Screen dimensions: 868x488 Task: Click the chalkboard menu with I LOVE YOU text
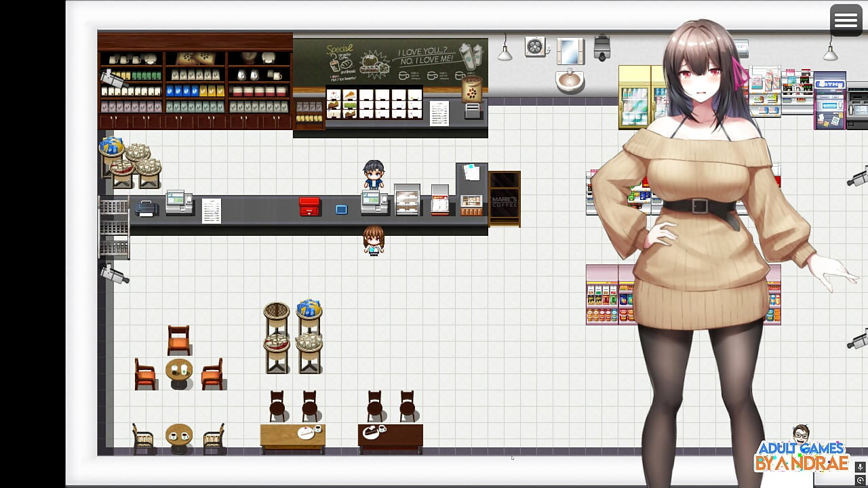point(390,62)
